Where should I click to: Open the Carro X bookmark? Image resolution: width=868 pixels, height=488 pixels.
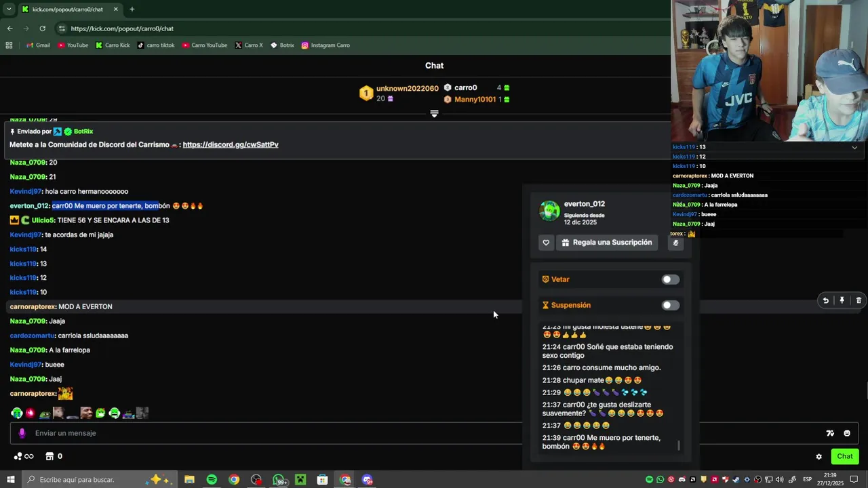pyautogui.click(x=249, y=45)
